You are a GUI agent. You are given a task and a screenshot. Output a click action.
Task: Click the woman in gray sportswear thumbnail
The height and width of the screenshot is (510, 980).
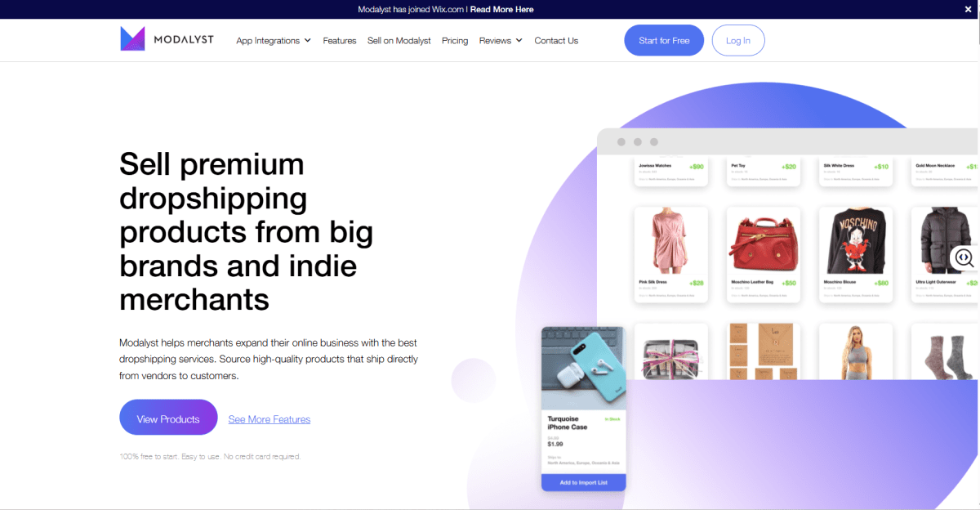click(857, 351)
